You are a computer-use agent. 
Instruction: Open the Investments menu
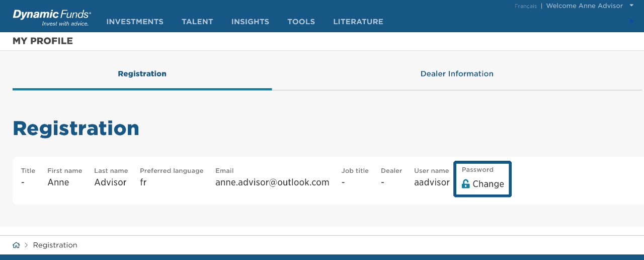[135, 22]
